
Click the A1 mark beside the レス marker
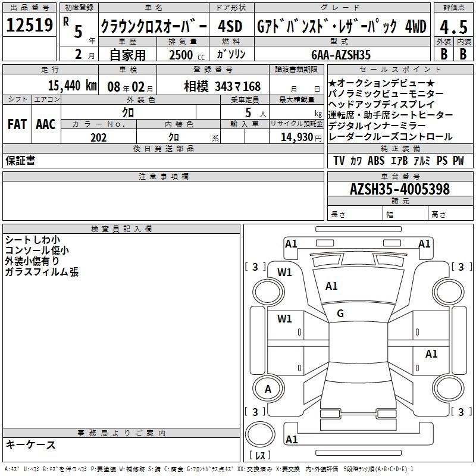(x=292, y=440)
